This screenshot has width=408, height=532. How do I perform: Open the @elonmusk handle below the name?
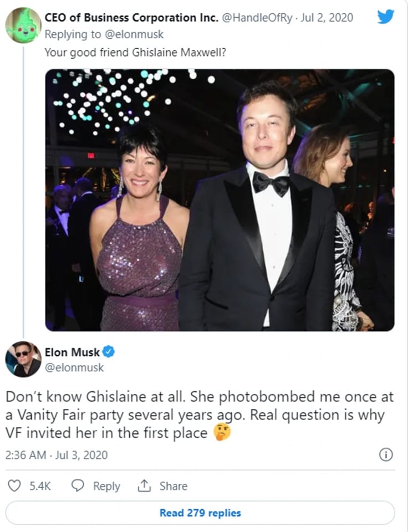click(x=74, y=367)
